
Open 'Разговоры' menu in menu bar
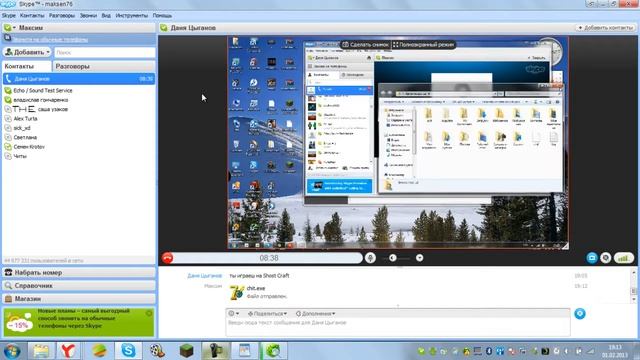[x=62, y=16]
